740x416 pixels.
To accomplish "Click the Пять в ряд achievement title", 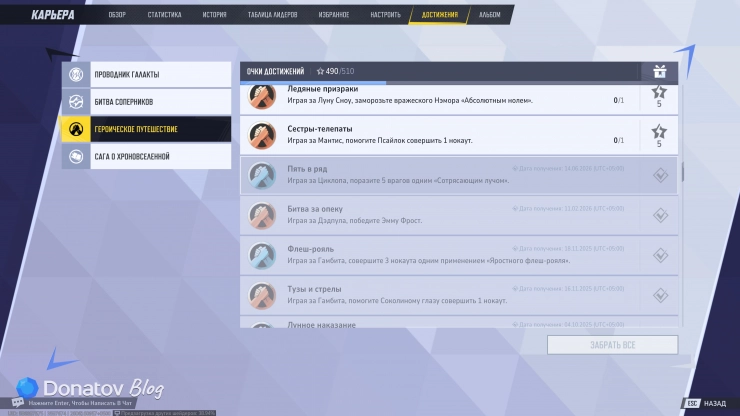I will click(x=307, y=169).
